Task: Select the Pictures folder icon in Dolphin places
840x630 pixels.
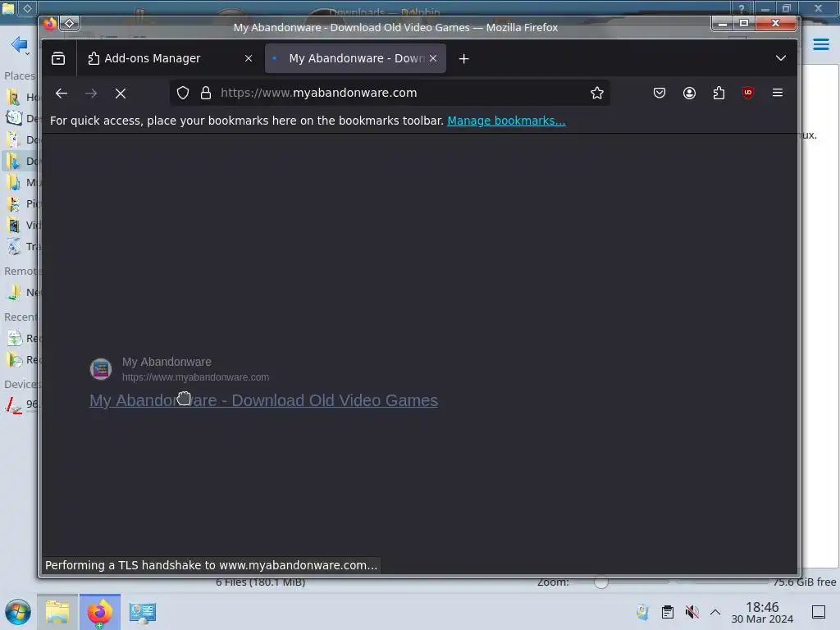Action: [14, 204]
